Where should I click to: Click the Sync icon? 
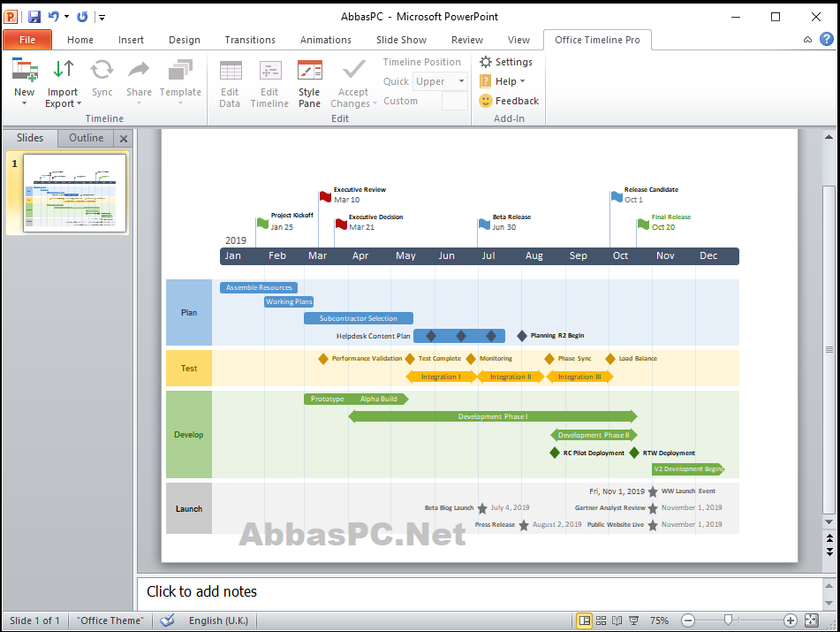[102, 70]
